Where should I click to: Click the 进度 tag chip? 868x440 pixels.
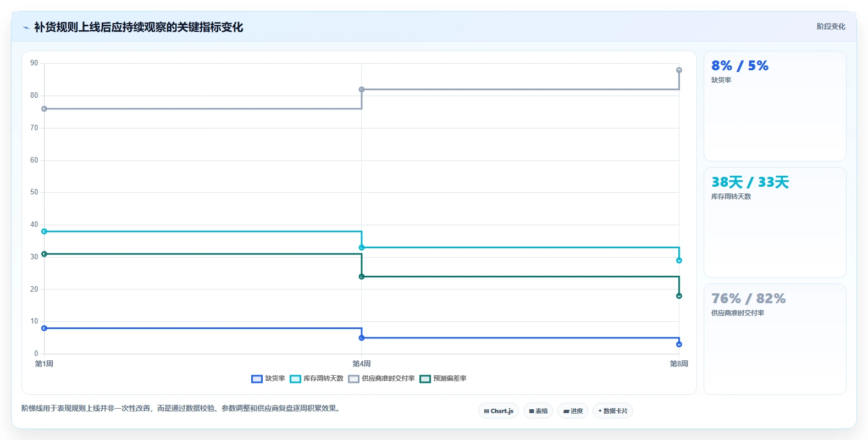[x=573, y=411]
